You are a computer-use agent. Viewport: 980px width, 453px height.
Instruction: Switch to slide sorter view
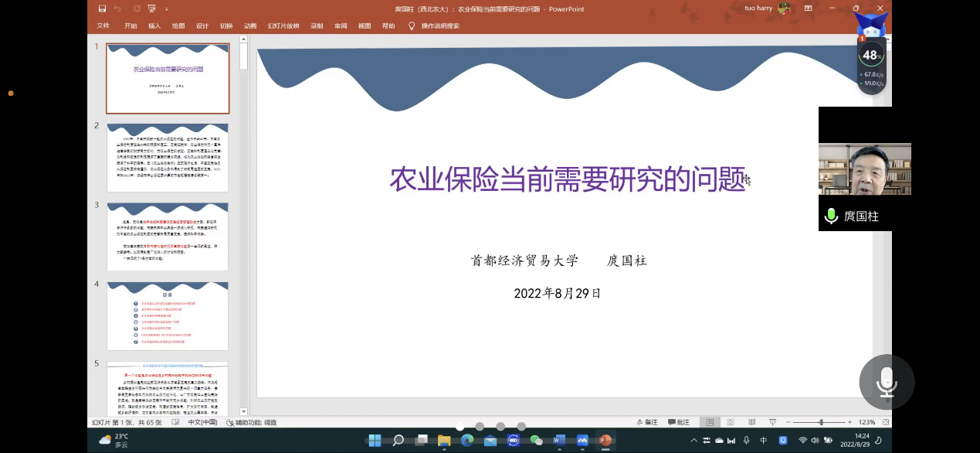click(731, 423)
